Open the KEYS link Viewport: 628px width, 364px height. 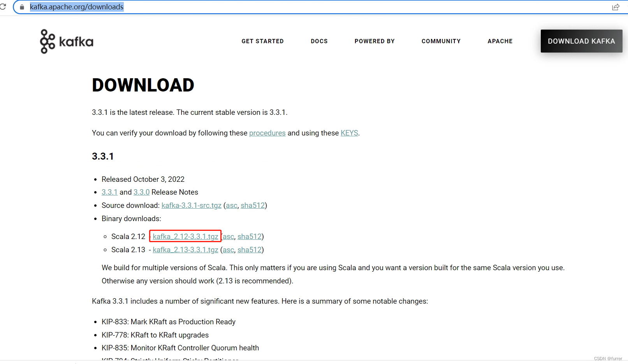pos(349,133)
